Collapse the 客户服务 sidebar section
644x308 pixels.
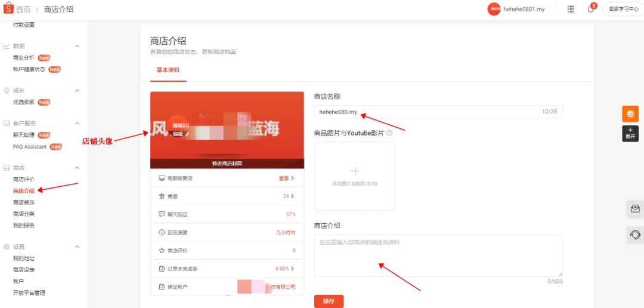click(77, 124)
